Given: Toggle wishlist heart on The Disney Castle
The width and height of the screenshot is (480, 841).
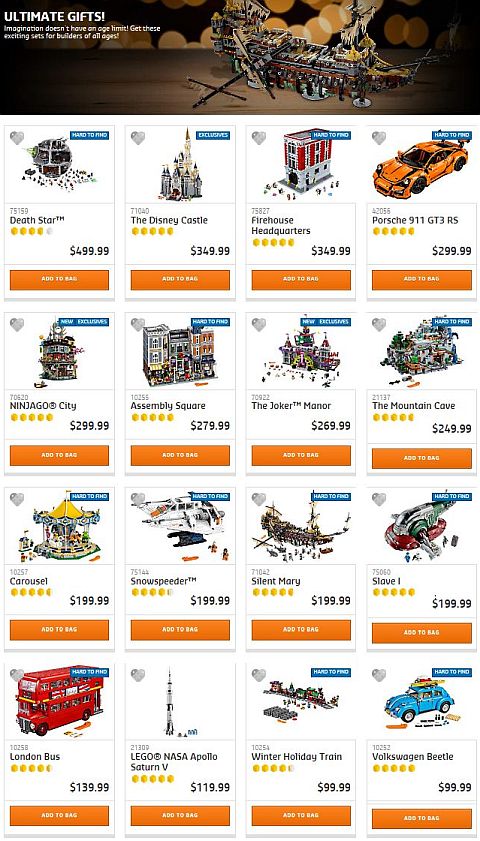Looking at the screenshot, I should click(x=138, y=138).
